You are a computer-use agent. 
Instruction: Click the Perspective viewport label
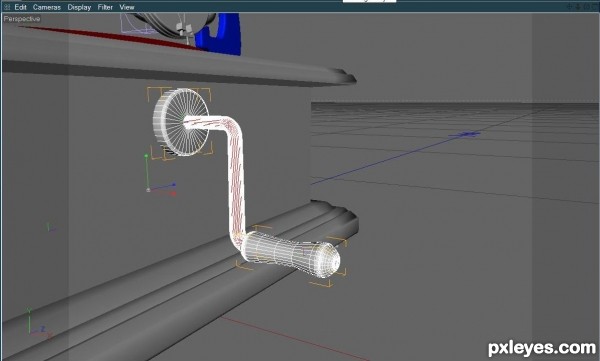pos(22,19)
